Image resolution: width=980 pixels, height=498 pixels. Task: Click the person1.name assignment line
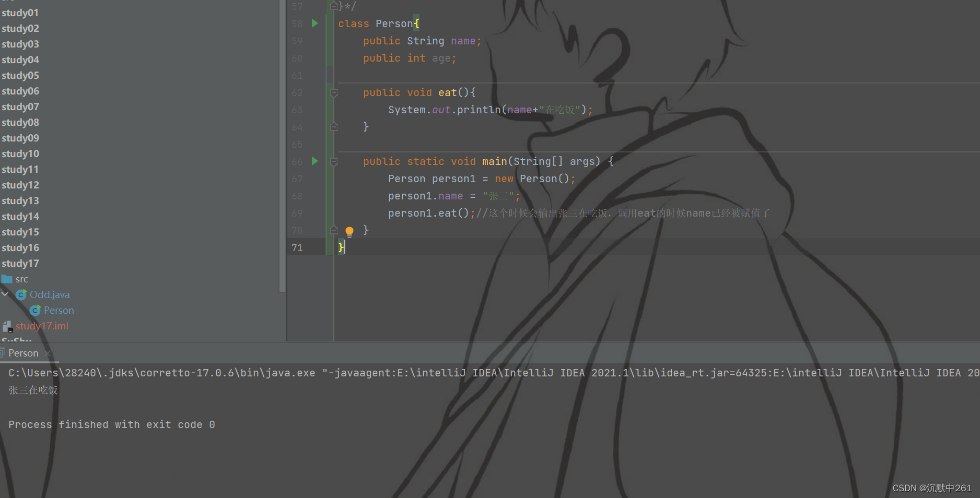[454, 196]
